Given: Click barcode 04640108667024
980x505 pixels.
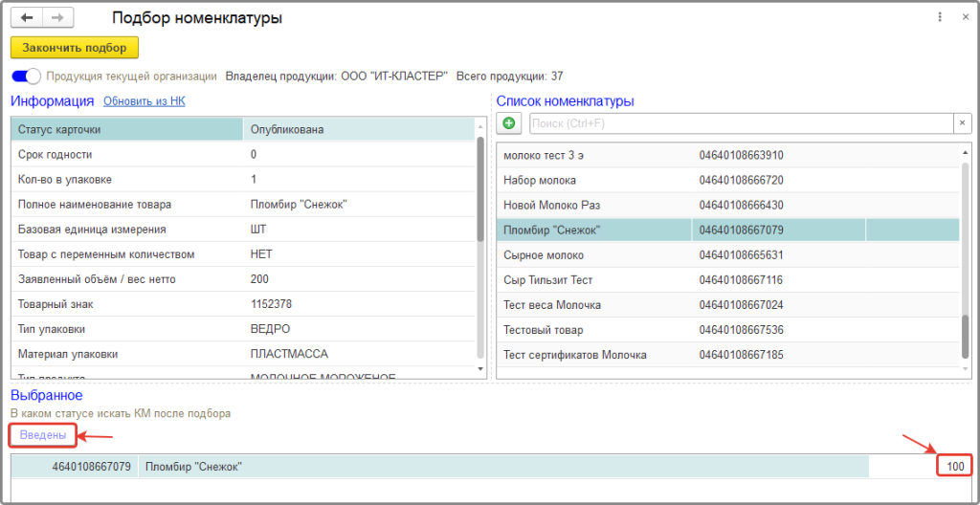Looking at the screenshot, I should pos(741,305).
